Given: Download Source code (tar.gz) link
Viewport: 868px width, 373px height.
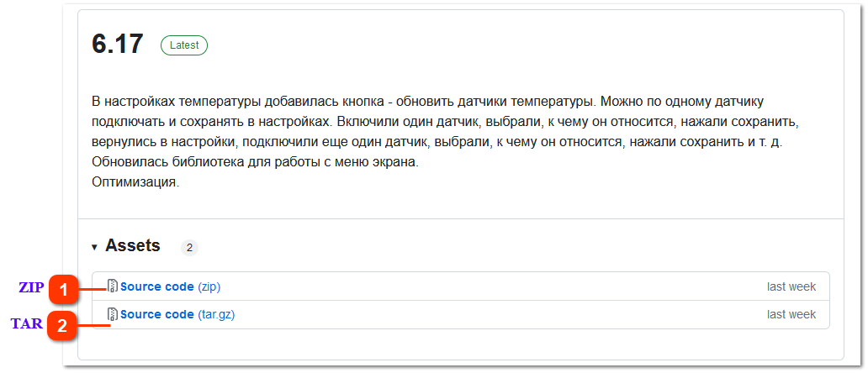Looking at the screenshot, I should [177, 314].
